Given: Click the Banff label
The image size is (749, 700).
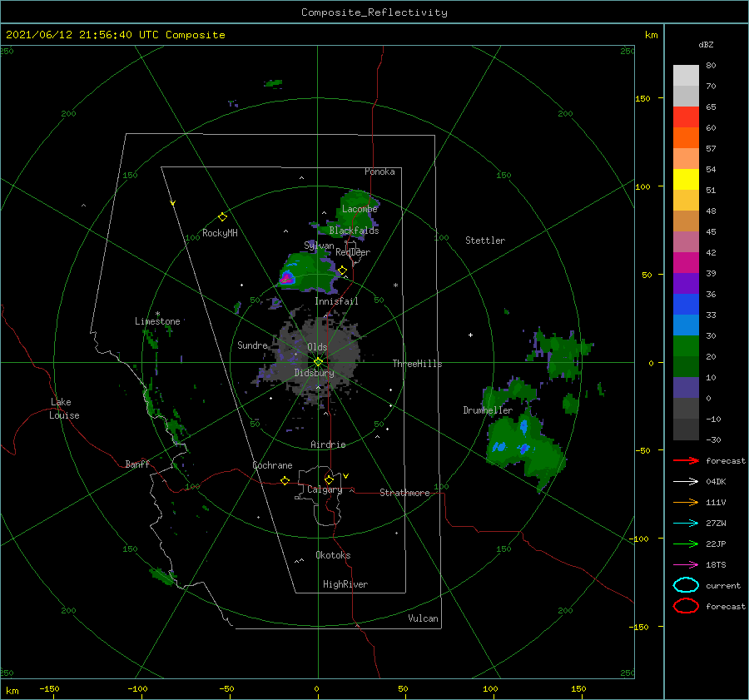Looking at the screenshot, I should 137,464.
